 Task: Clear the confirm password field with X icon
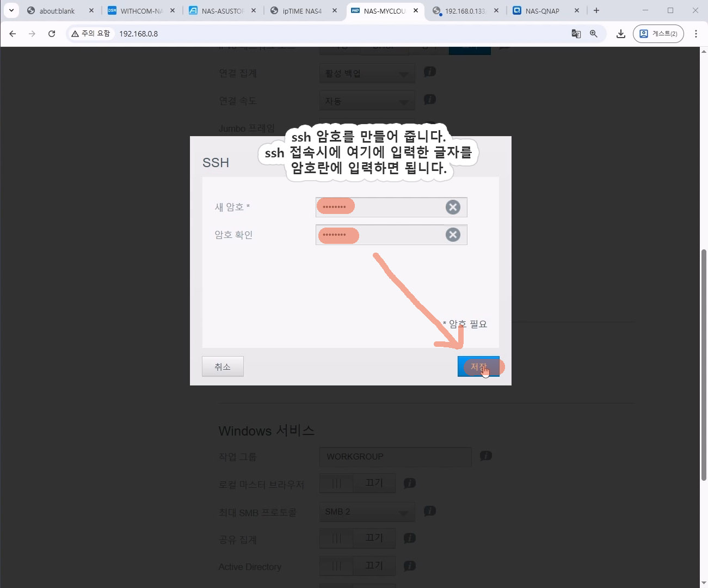[453, 235]
